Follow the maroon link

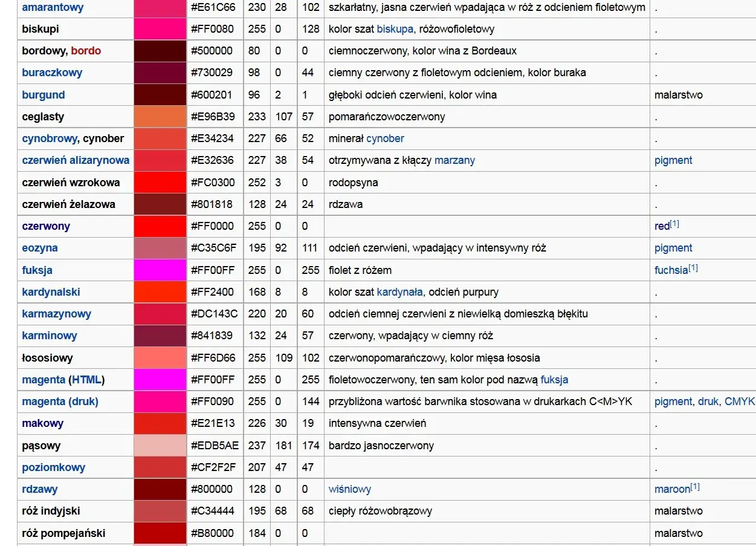coord(672,489)
